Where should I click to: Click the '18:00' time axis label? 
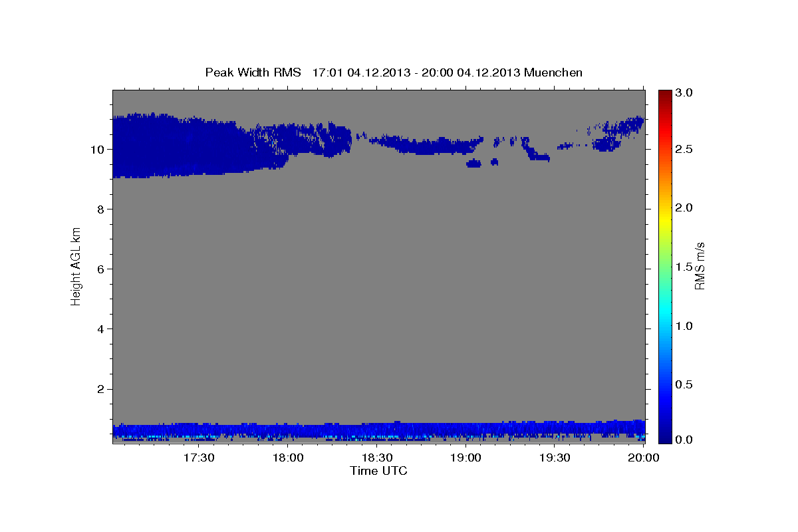[288, 458]
